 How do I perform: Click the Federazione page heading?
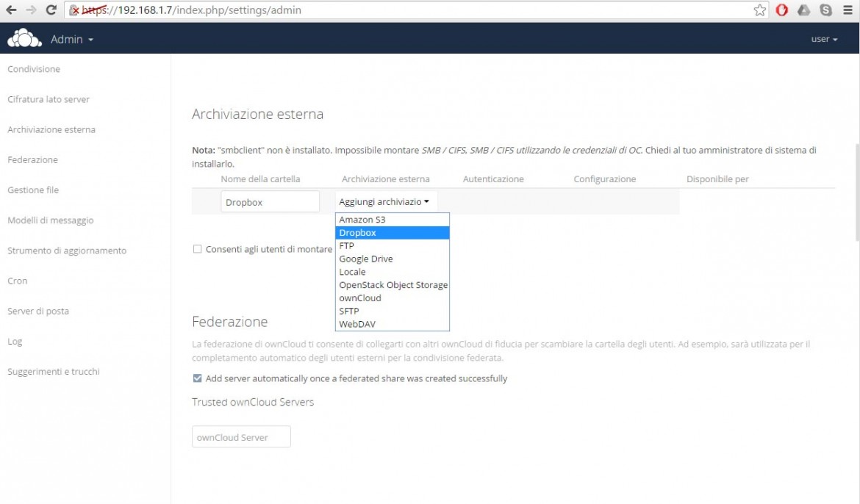tap(230, 321)
